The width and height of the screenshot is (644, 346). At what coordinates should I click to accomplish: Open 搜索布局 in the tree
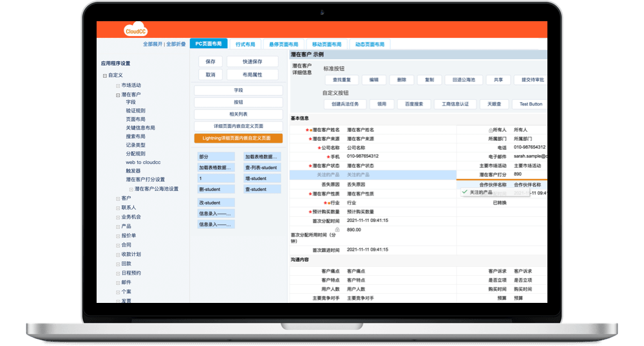tap(135, 136)
